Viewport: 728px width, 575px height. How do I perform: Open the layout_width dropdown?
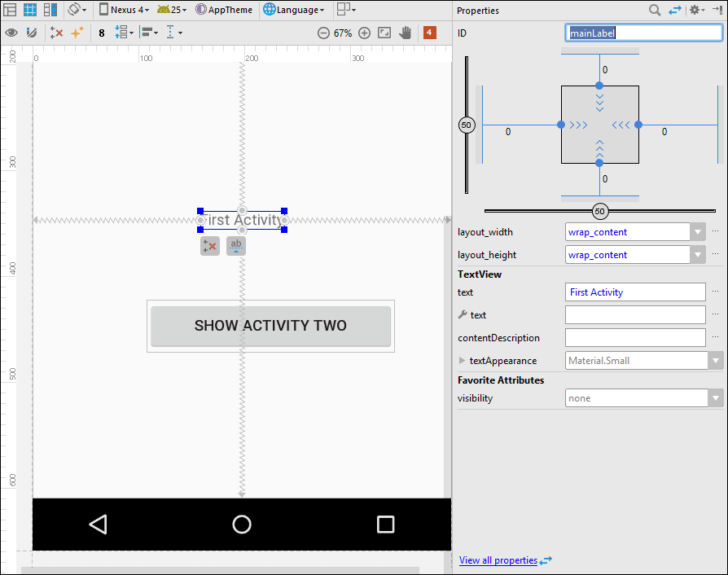pos(697,232)
